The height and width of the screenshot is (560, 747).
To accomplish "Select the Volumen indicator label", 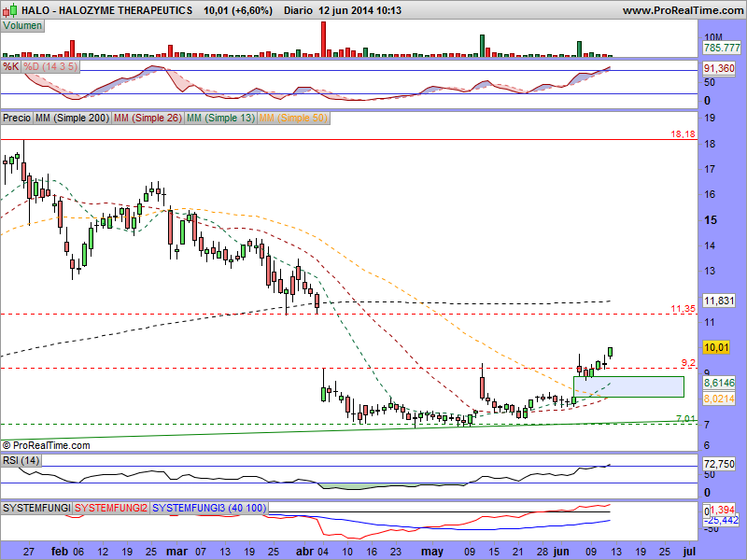I will (x=22, y=26).
